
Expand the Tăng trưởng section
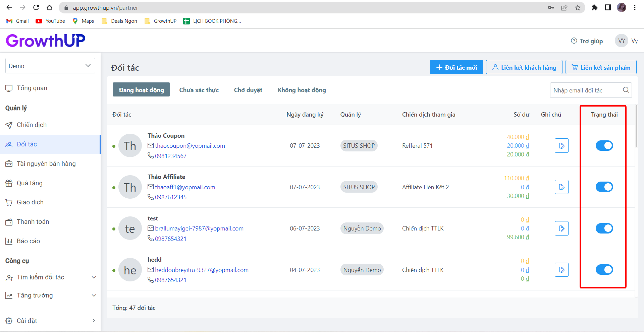[x=94, y=295]
